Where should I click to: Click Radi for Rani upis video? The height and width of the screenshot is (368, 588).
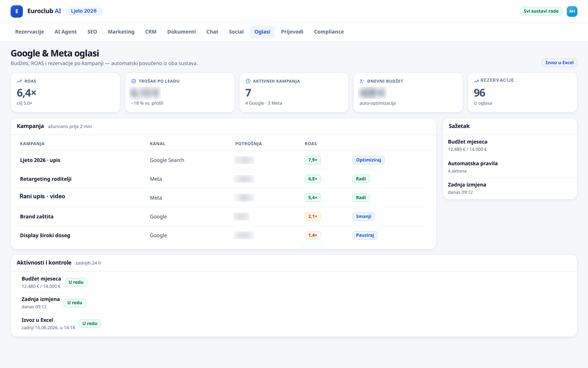(361, 198)
